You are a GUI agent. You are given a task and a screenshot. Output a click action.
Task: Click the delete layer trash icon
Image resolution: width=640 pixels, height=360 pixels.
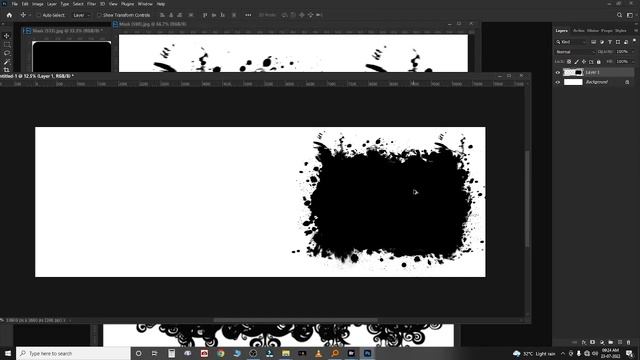point(629,342)
